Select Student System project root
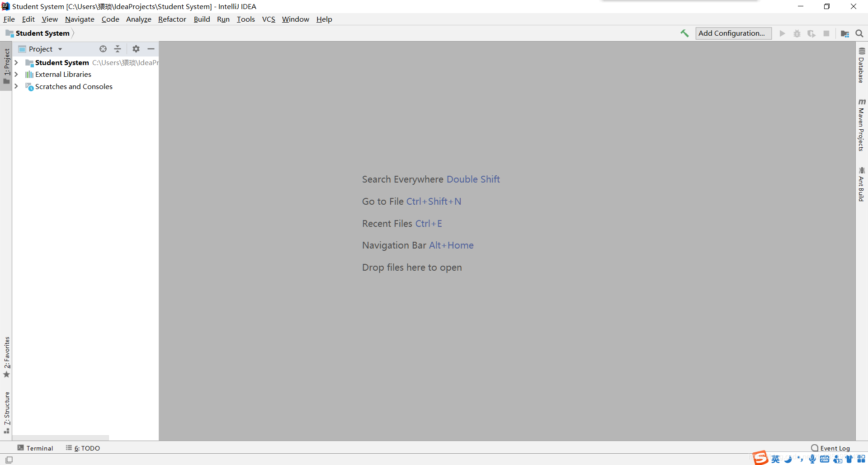The width and height of the screenshot is (868, 465). (x=62, y=62)
